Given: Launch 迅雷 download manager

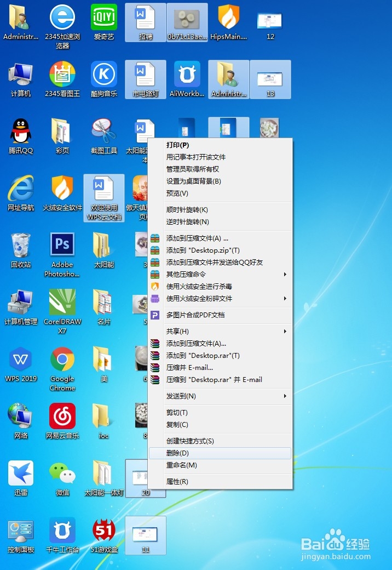Looking at the screenshot, I should point(21,478).
